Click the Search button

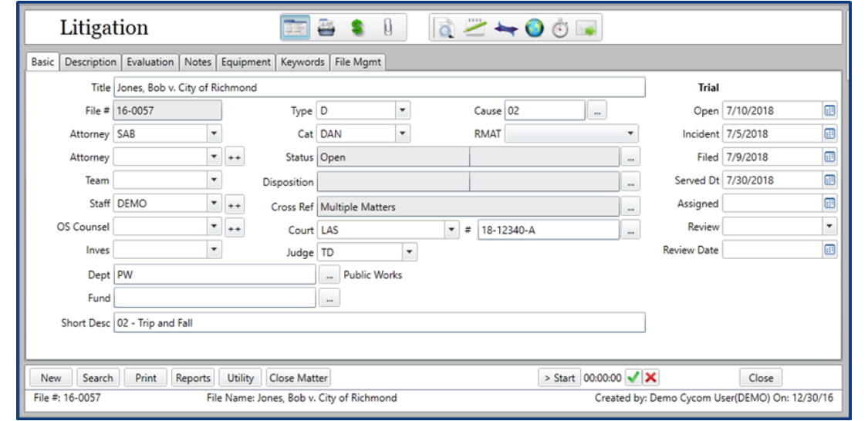pos(97,378)
